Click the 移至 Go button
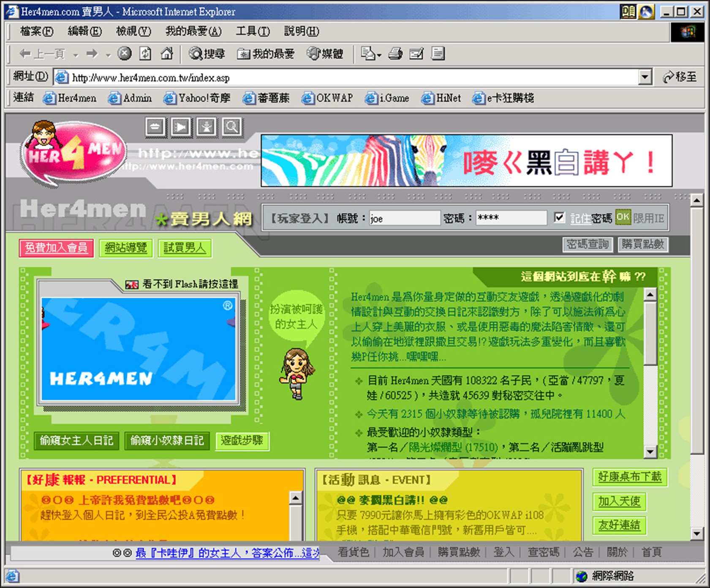Screen dimensions: 710x588 coord(680,77)
